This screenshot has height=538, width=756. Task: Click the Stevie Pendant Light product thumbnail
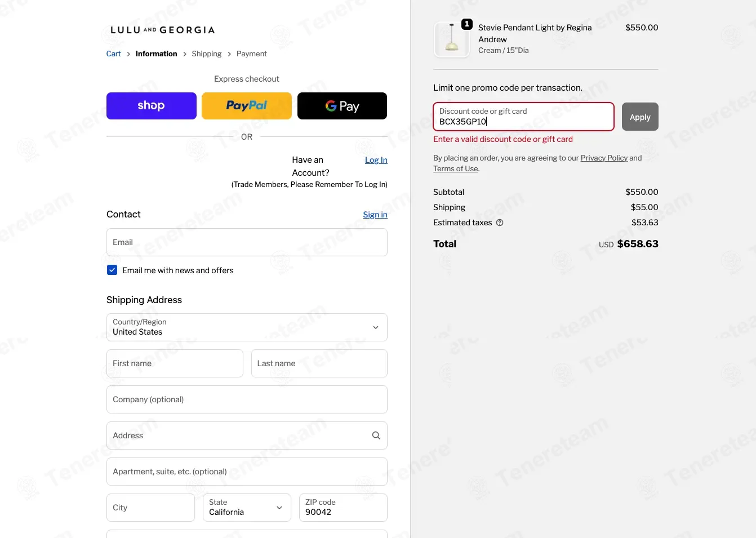(452, 39)
